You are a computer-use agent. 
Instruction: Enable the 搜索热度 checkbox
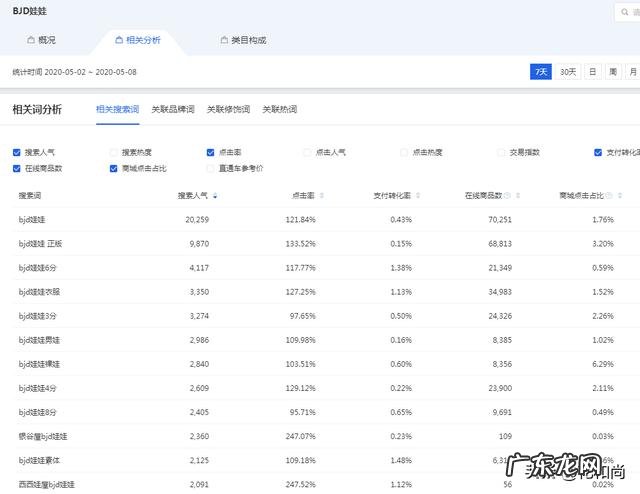click(113, 152)
